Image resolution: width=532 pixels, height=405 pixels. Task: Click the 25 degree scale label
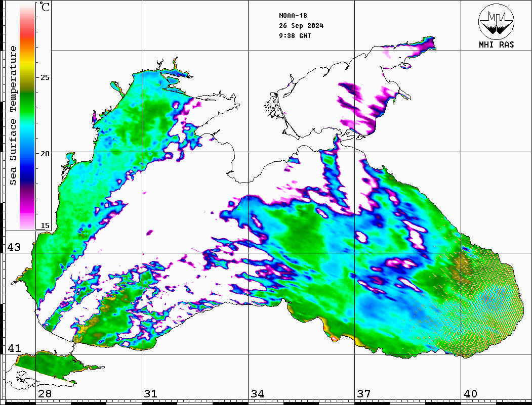coord(45,77)
